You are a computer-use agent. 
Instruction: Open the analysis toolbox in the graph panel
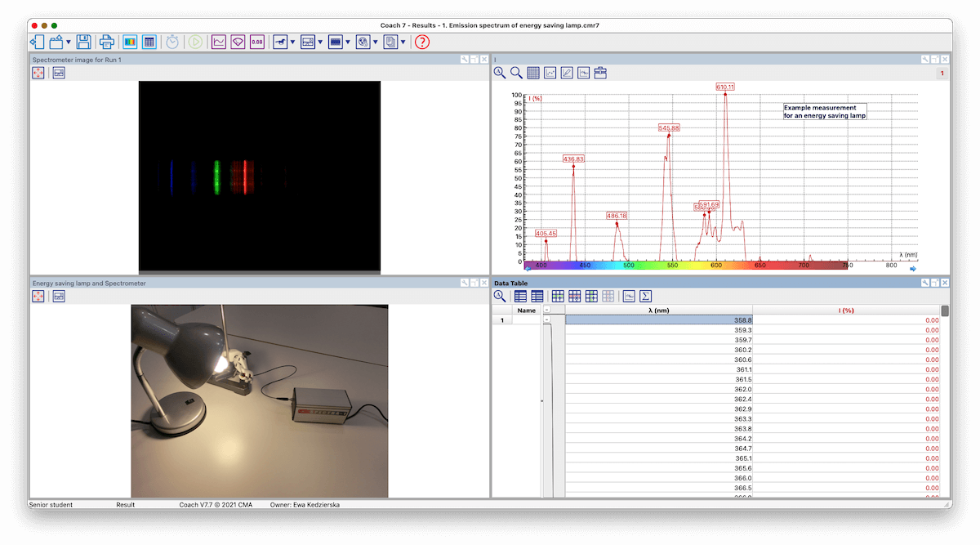click(600, 73)
